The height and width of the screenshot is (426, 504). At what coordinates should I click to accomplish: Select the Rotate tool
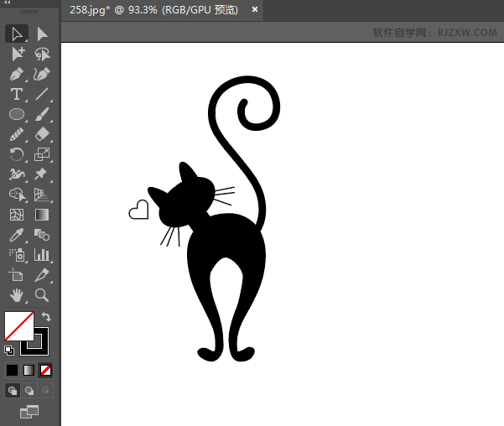click(x=17, y=154)
